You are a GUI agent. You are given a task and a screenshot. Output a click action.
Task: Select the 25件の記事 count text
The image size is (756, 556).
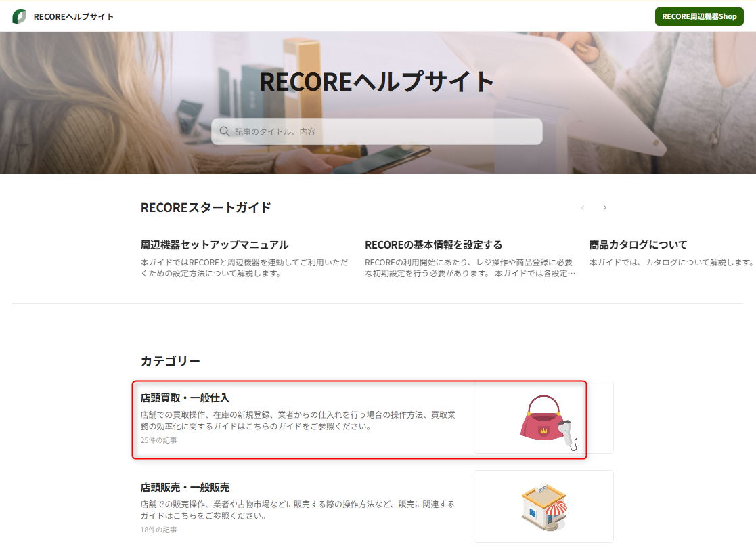[158, 440]
